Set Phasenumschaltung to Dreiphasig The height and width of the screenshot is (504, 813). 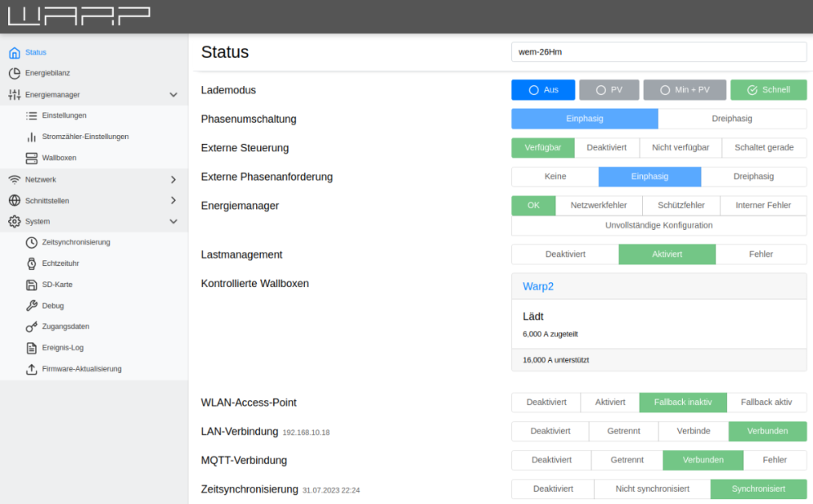(x=732, y=119)
